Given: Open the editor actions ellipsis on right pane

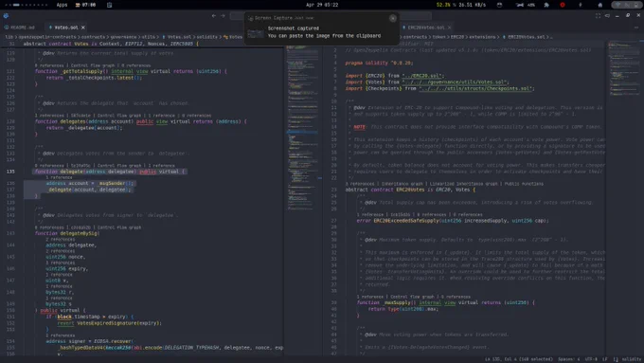Looking at the screenshot, I should [x=636, y=27].
